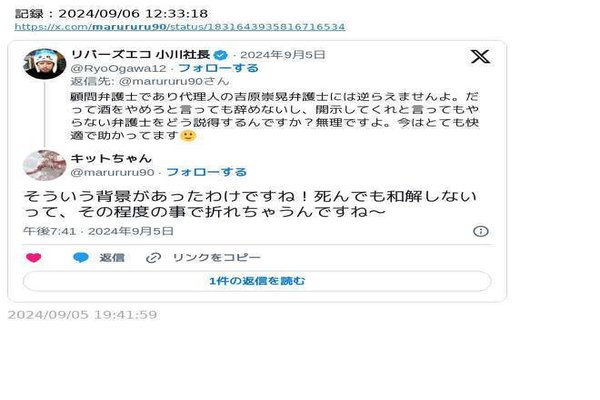
Task: Click the chain link copy icon
Action: point(153,258)
